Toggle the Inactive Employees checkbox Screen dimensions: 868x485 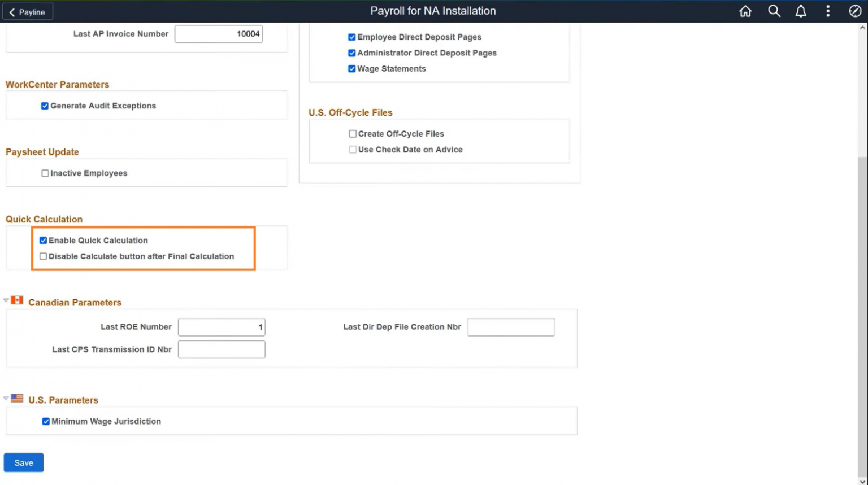click(45, 173)
